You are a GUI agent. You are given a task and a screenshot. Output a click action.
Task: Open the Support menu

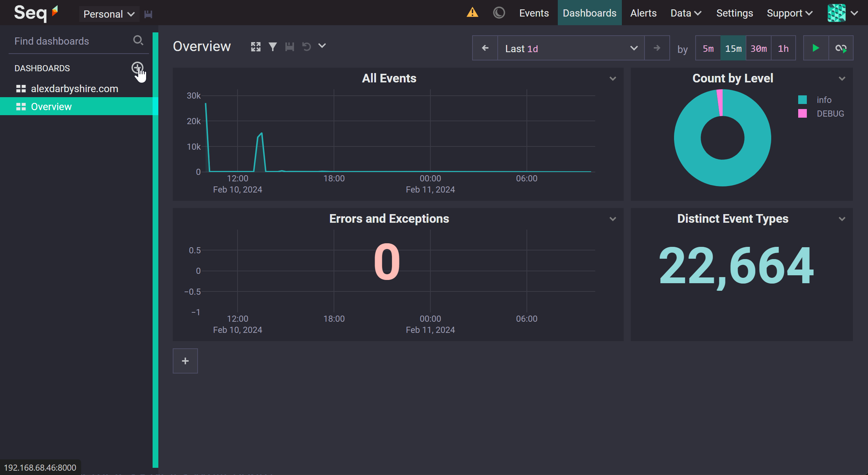[790, 13]
